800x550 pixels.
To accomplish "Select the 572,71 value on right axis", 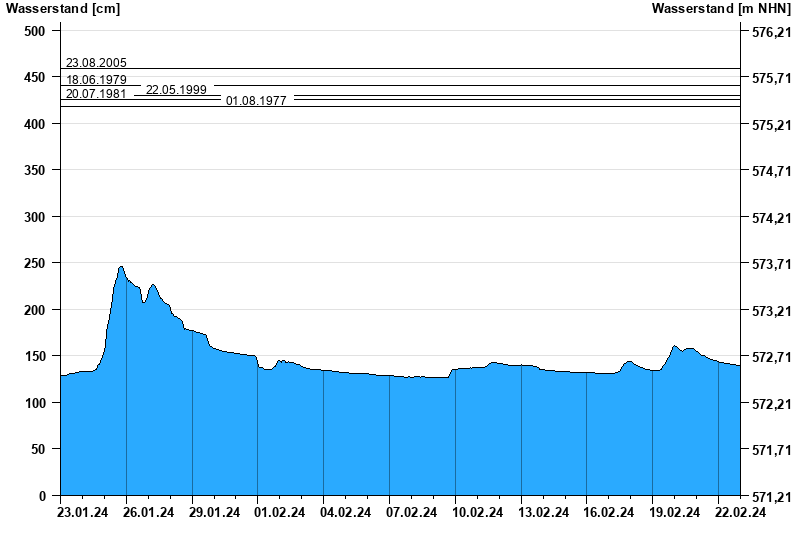I will point(771,357).
